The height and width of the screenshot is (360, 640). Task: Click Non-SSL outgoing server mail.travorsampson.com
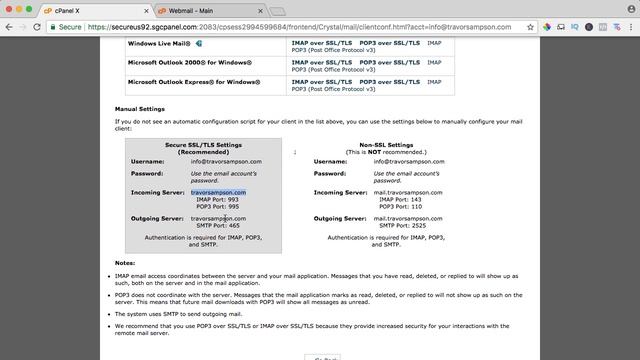pyautogui.click(x=408, y=218)
